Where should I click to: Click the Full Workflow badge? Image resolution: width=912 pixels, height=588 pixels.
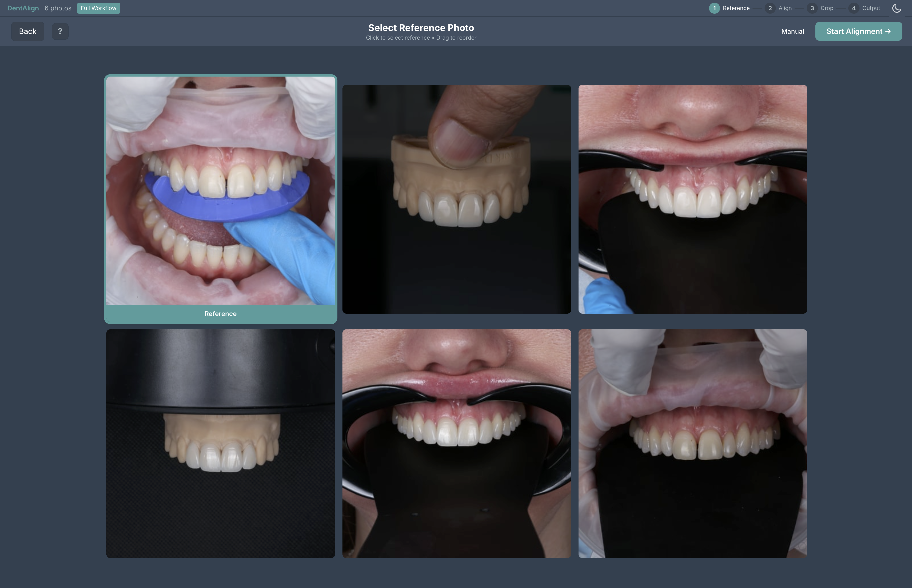99,8
